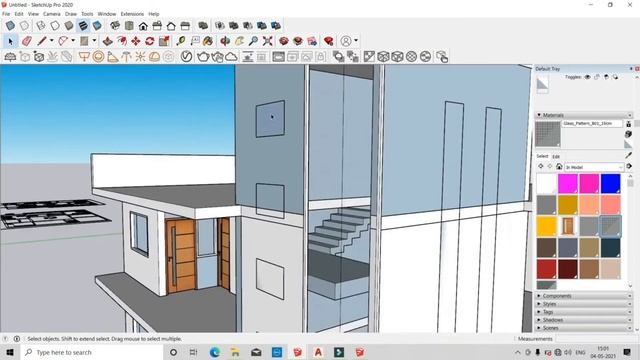Image resolution: width=640 pixels, height=360 pixels.
Task: Switch to Iso view
Action: (x=115, y=26)
